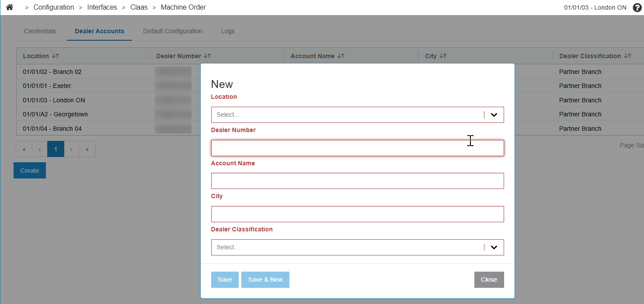Select the City input field
This screenshot has width=644, height=304.
[x=357, y=214]
